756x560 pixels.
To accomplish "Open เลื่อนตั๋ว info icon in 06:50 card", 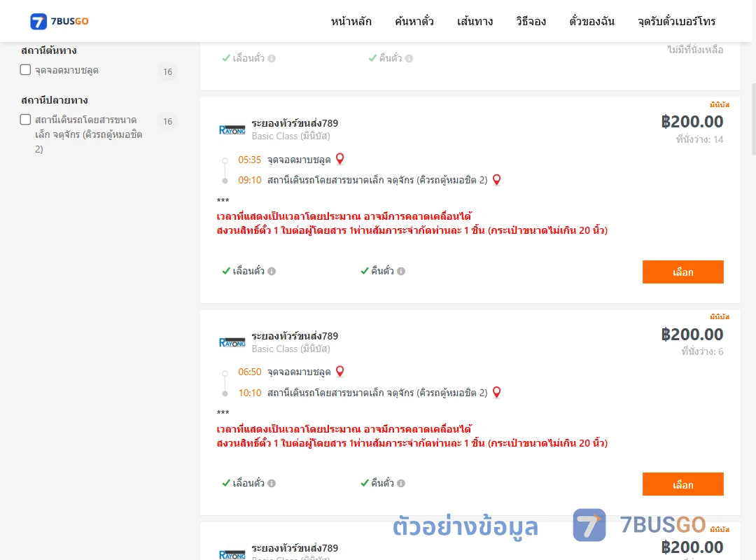I will (272, 483).
